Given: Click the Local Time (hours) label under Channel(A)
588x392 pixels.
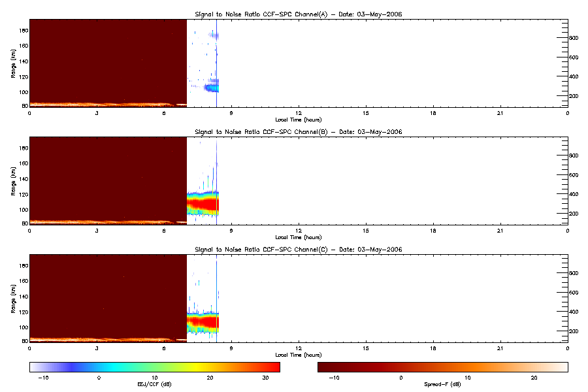Looking at the screenshot, I should 299,120.
